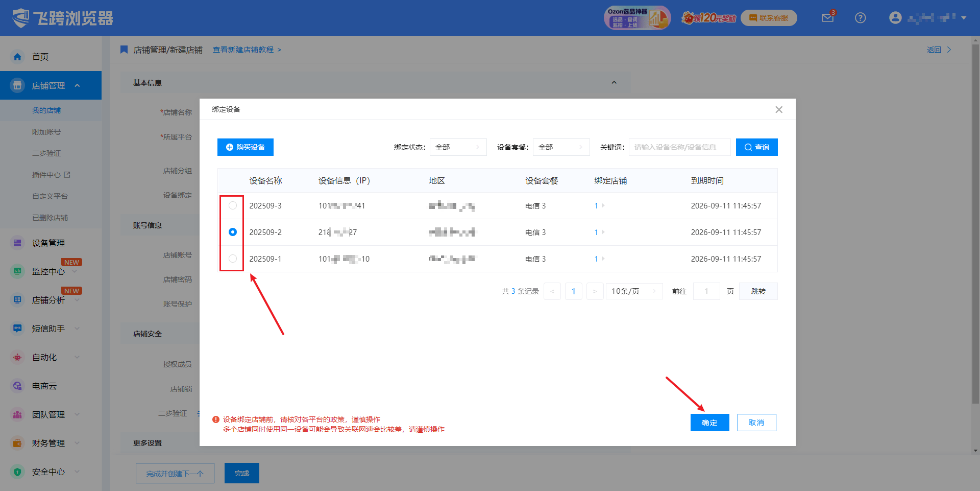The height and width of the screenshot is (491, 980).
Task: Open the 绑定状态 dropdown
Action: [x=458, y=147]
